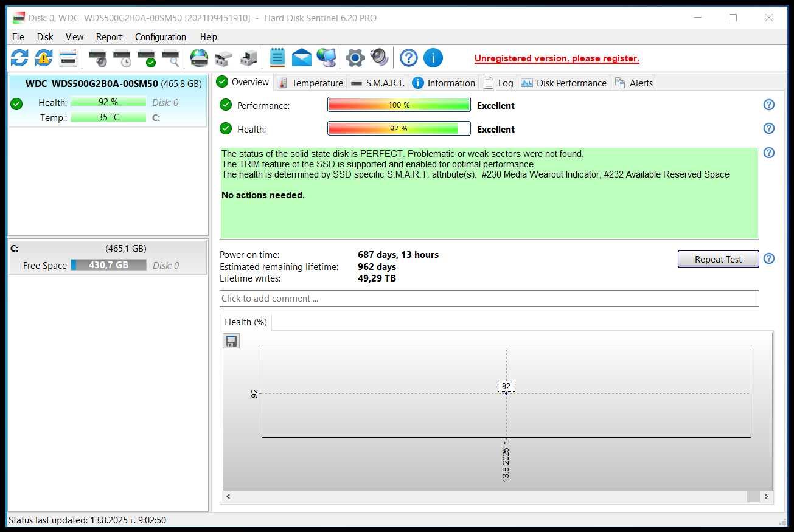Click the comment input field

(x=489, y=299)
